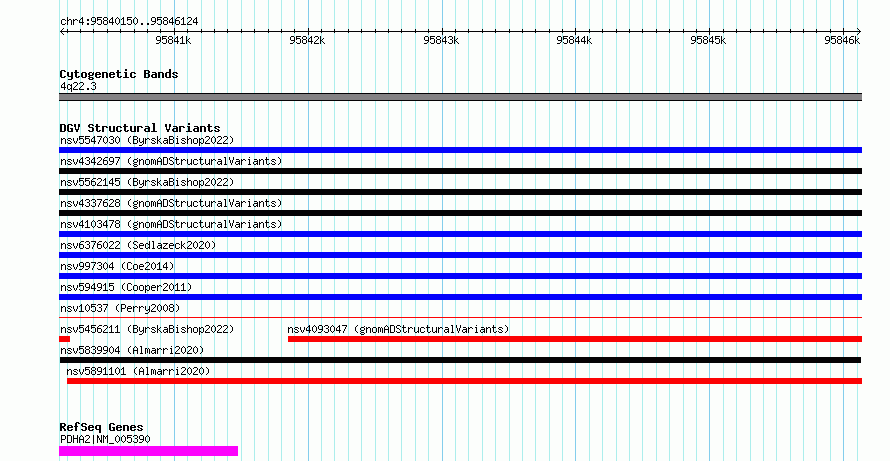Image resolution: width=890 pixels, height=461 pixels.
Task: Click the magenta PDHA2 gene bar
Action: pos(149,451)
